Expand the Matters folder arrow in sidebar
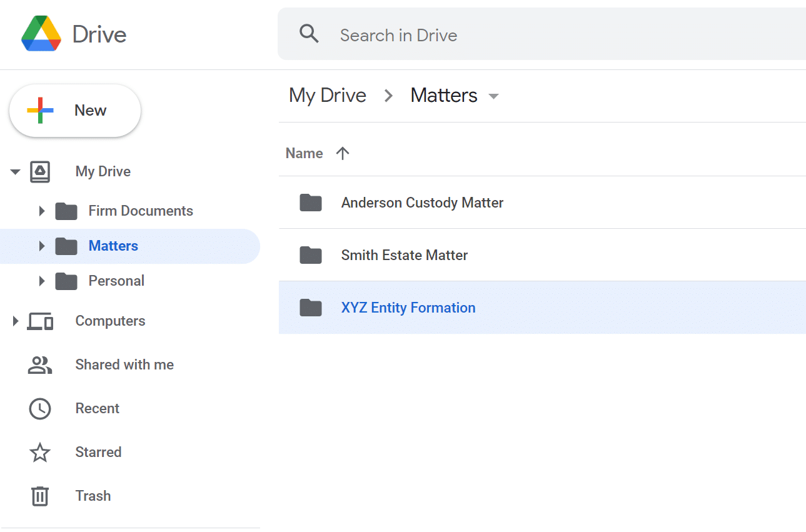Viewport: 806px width, 532px height. [42, 246]
